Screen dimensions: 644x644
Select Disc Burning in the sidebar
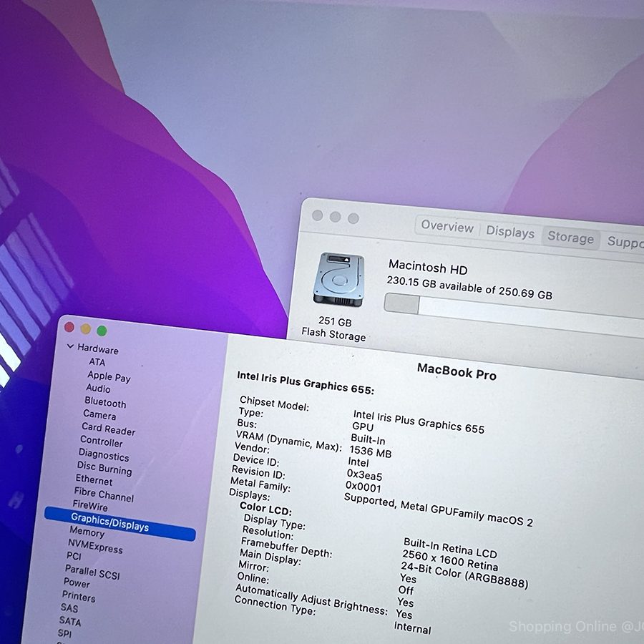[x=104, y=468]
